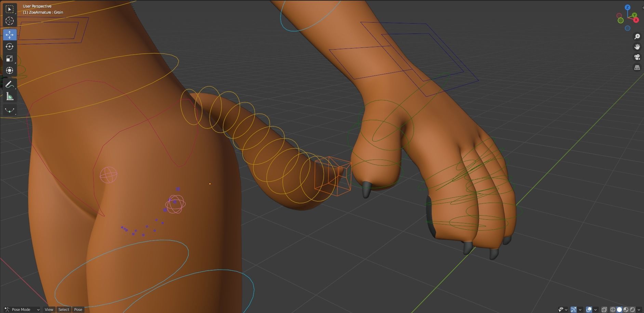Click the "User Perspective" text label
Screen dimensions: 644x313
click(37, 6)
